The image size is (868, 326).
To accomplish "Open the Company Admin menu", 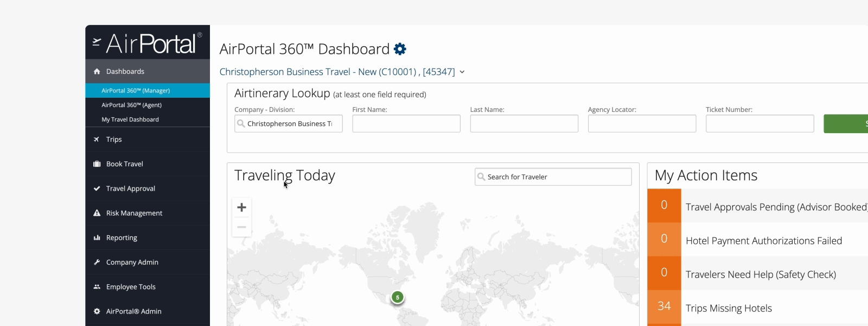I will point(148,262).
